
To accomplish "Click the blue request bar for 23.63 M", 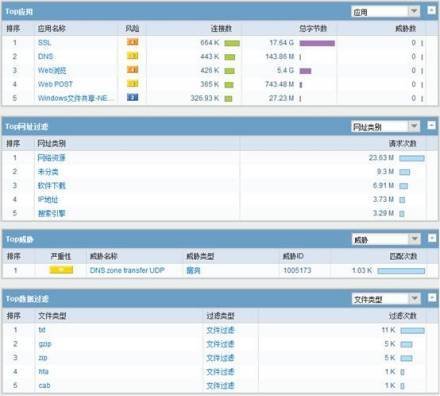I will coord(412,158).
